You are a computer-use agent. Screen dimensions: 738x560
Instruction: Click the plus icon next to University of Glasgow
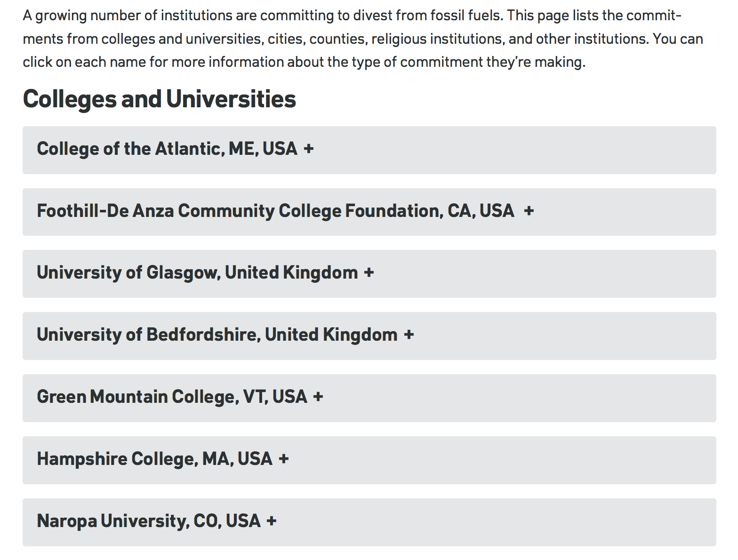click(x=369, y=273)
